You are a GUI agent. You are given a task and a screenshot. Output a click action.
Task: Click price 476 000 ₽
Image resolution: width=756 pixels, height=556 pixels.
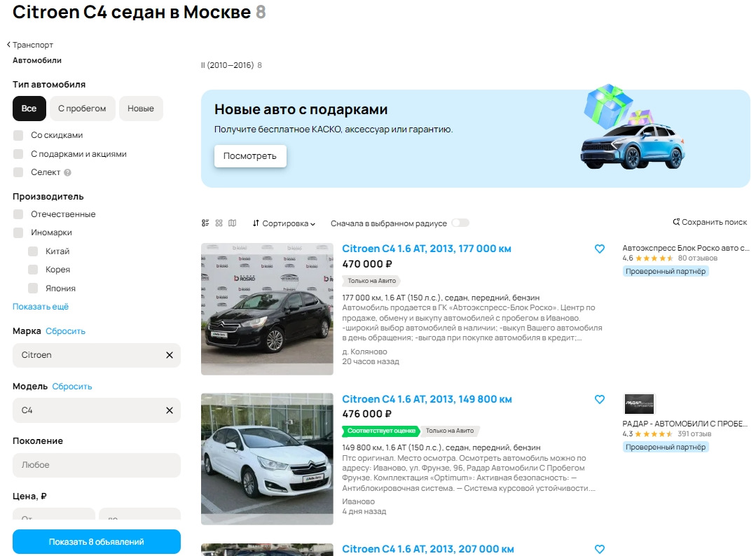pos(367,414)
